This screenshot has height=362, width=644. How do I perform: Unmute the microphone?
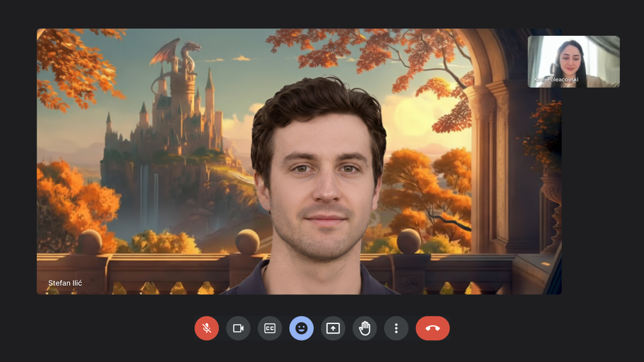[207, 328]
